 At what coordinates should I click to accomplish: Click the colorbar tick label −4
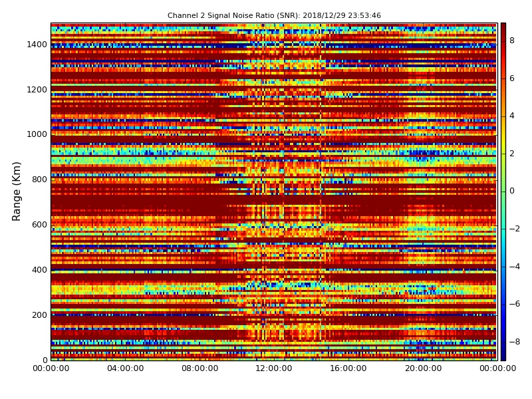point(515,267)
